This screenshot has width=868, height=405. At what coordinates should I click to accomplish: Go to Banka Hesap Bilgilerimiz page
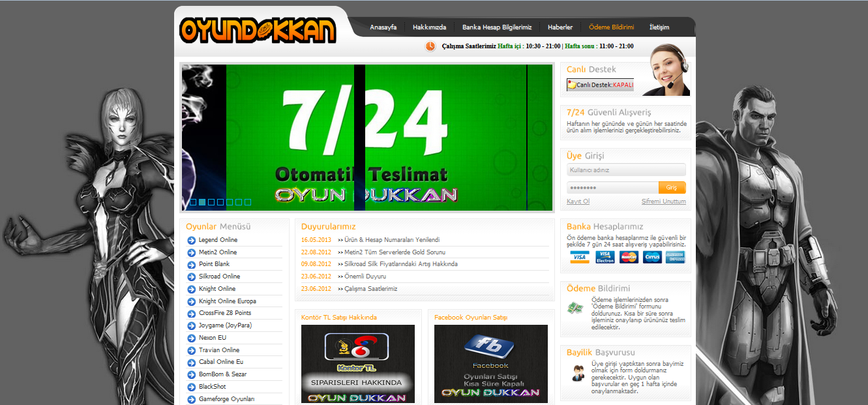click(x=497, y=27)
